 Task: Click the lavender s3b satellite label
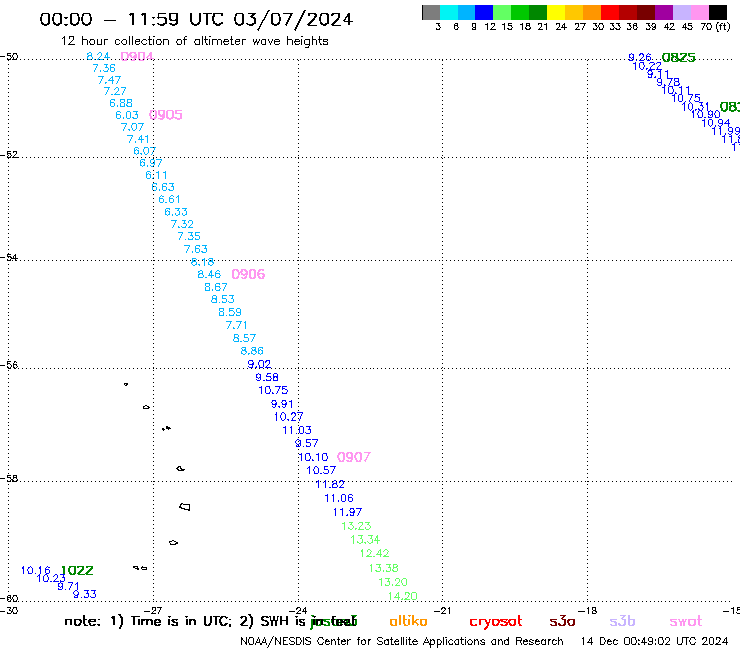tap(622, 621)
